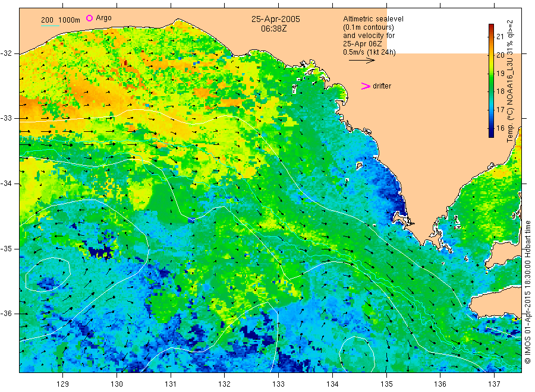Click the 'and velocity for' caption line
The image size is (535, 392).
point(369,36)
